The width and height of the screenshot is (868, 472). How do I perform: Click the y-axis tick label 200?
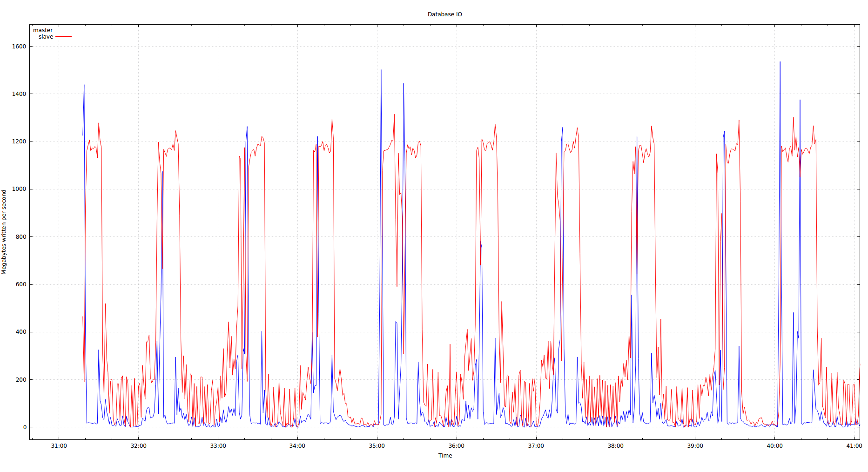pos(21,380)
